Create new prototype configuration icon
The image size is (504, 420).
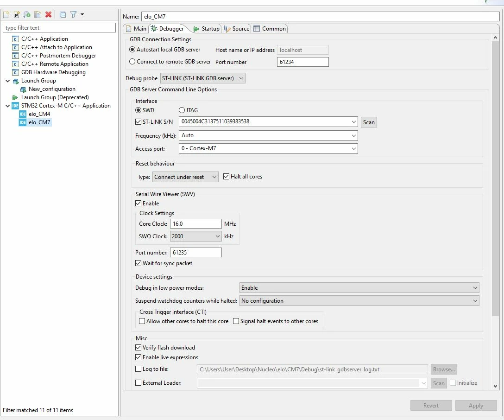point(16,14)
